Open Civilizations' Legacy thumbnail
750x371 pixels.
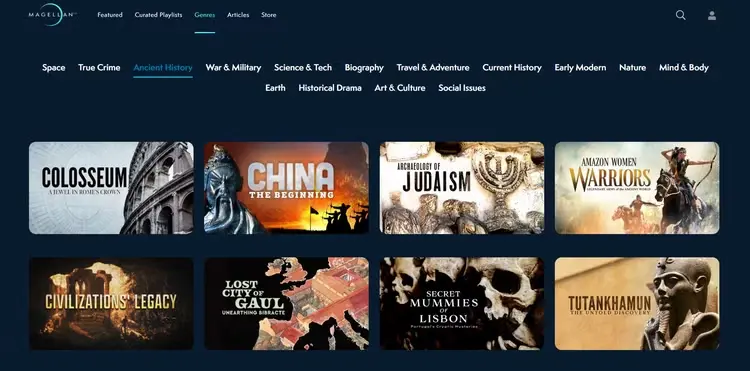(x=111, y=304)
